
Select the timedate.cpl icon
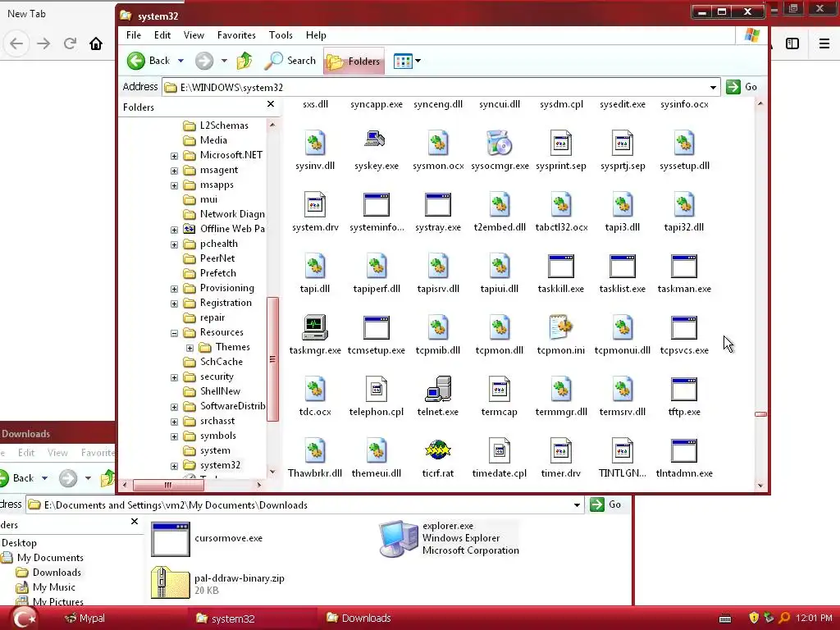tap(500, 451)
